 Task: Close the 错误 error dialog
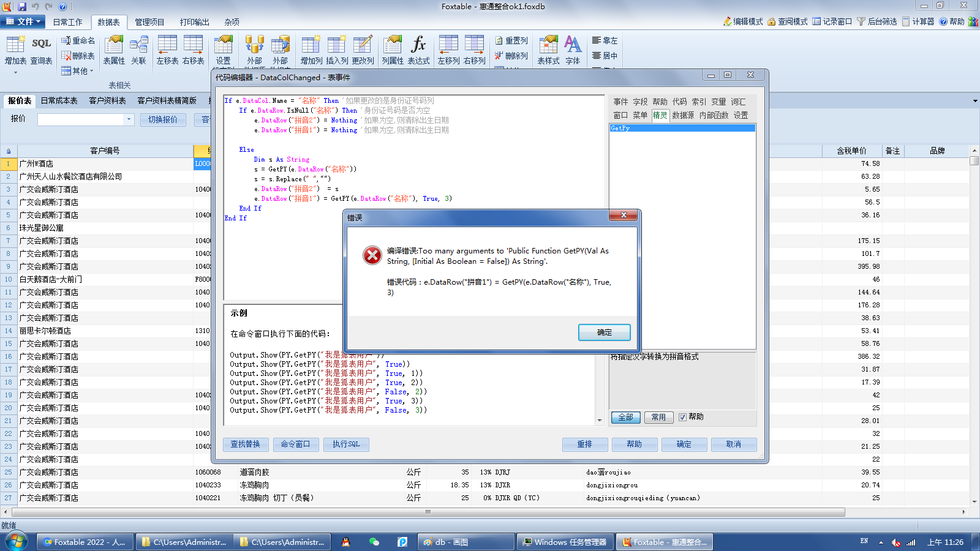[x=624, y=215]
